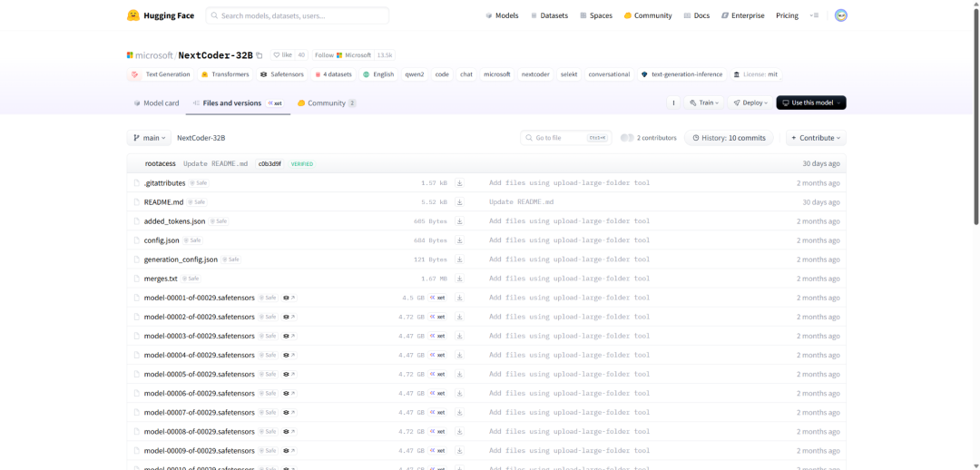Screen dimensions: 980x470
Task: Open tensor viewer for model-00005 file
Action: point(289,374)
